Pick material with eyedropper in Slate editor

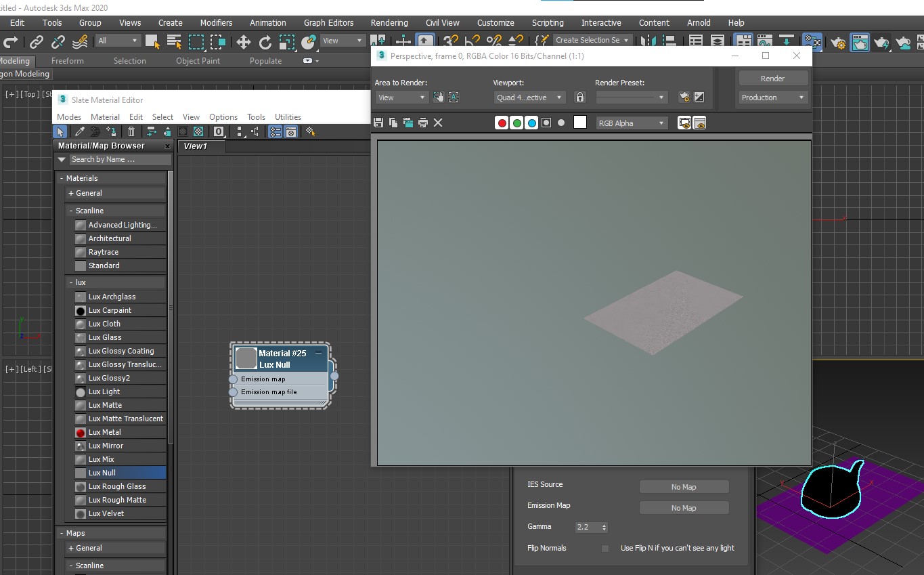click(x=79, y=131)
